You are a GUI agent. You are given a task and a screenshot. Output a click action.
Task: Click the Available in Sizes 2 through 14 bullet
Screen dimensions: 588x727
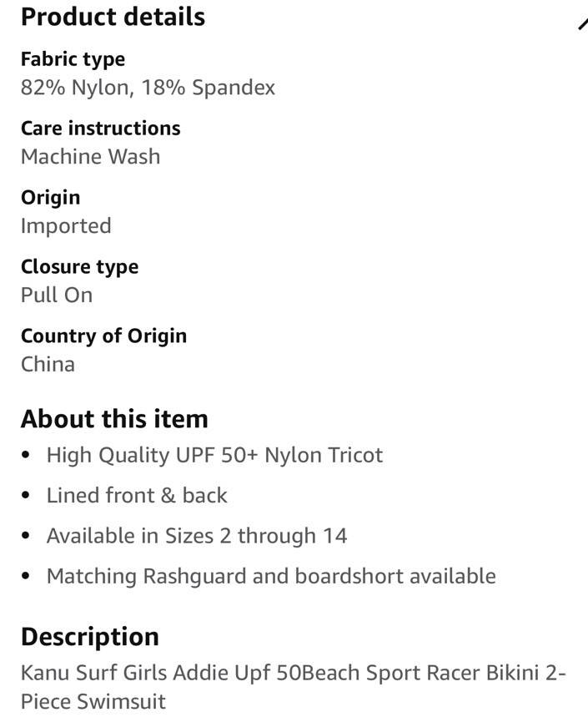coord(197,536)
